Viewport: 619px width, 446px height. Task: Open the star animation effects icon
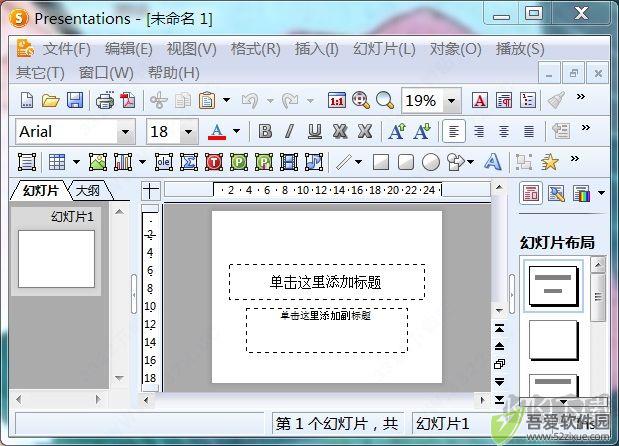click(x=549, y=162)
